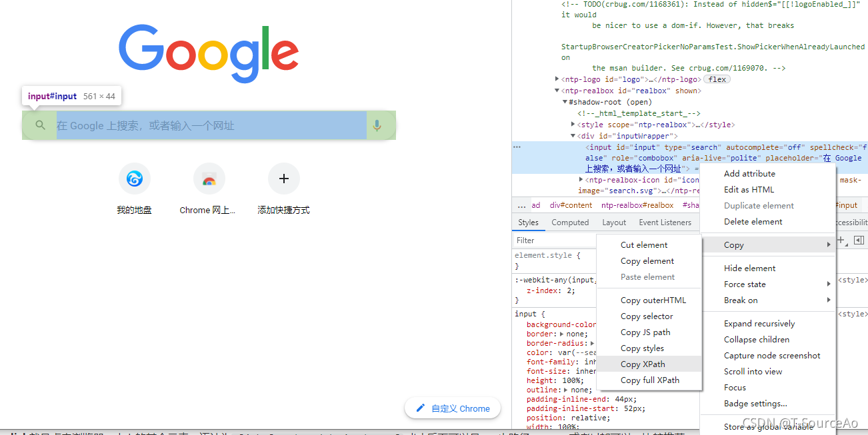The height and width of the screenshot is (435, 868).
Task: Click the div#content breadcrumb
Action: (x=571, y=205)
